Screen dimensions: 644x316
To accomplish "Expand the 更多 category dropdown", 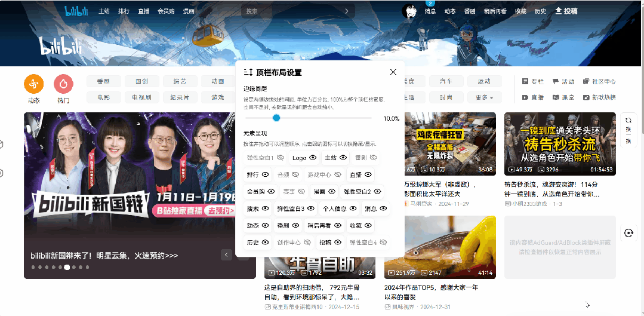I will (484, 97).
